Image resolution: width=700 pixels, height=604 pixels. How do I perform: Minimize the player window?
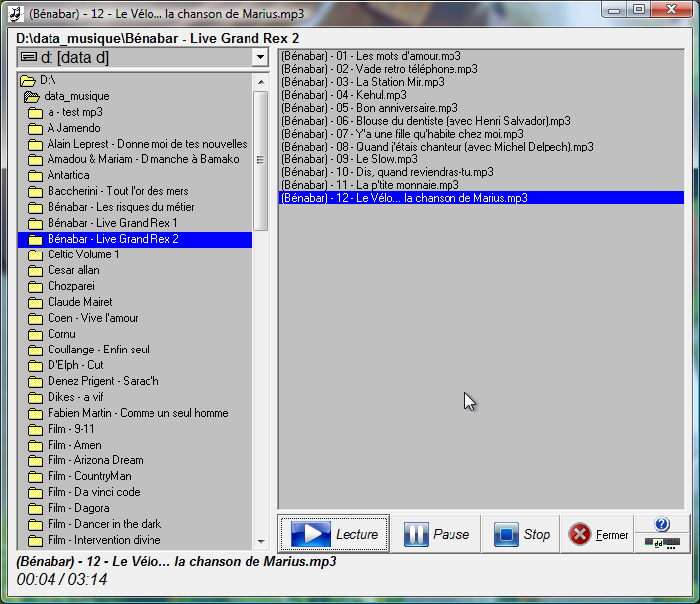tap(614, 9)
